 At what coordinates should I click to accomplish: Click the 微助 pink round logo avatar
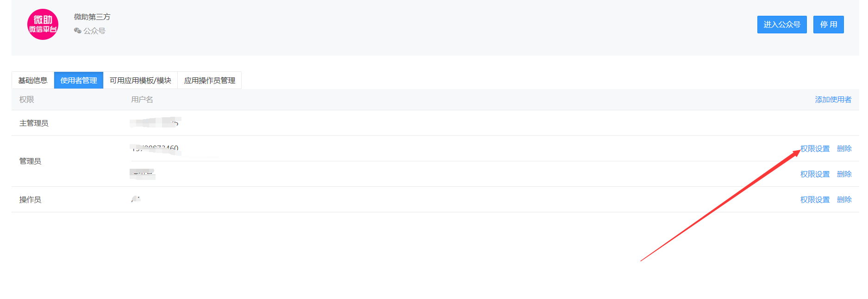pos(43,25)
